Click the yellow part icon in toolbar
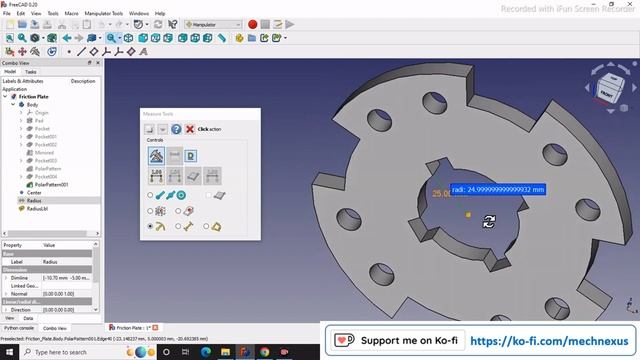The width and height of the screenshot is (640, 360). tap(239, 38)
